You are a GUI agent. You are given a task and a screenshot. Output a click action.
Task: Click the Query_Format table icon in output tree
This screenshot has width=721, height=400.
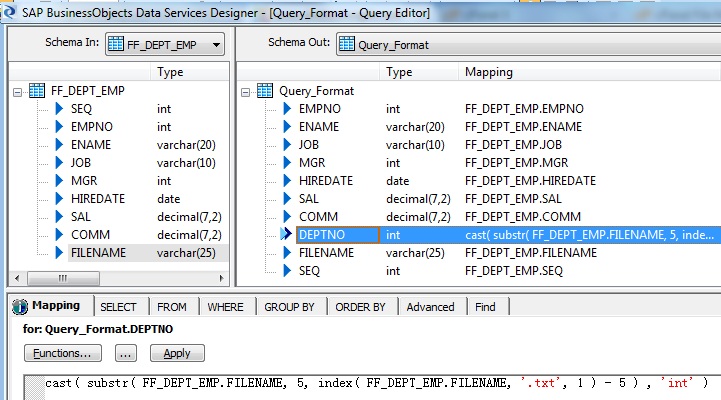(265, 91)
